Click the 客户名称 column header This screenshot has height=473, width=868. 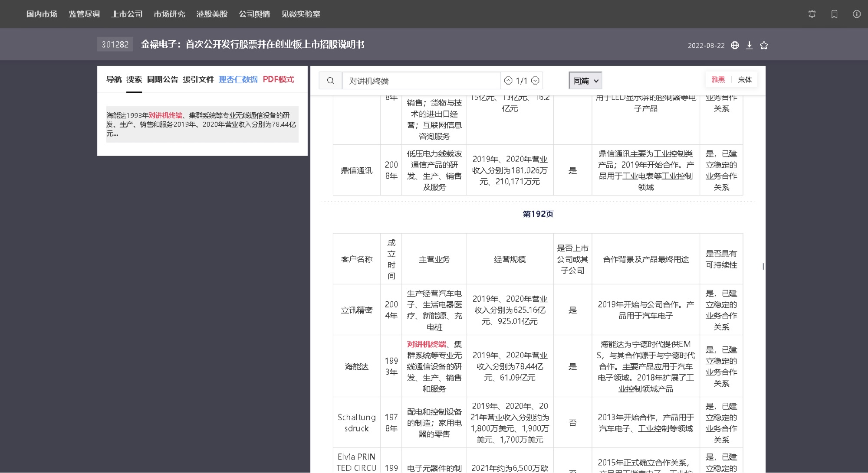coord(357,259)
